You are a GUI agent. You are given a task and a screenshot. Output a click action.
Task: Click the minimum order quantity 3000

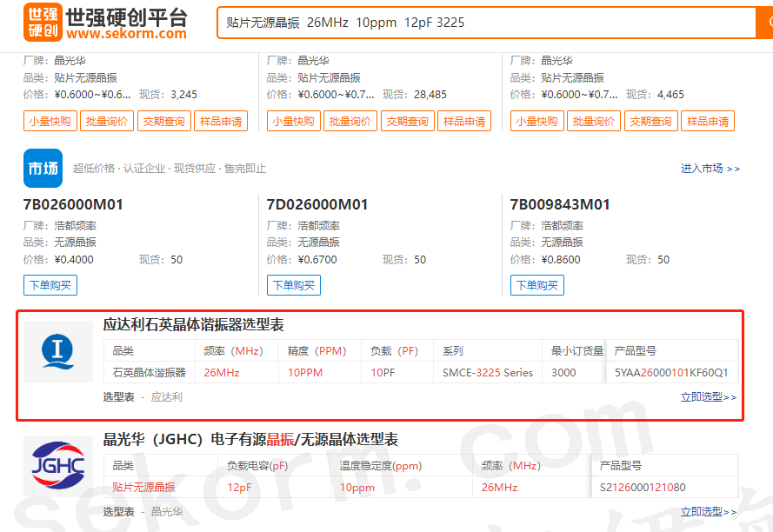pos(563,373)
